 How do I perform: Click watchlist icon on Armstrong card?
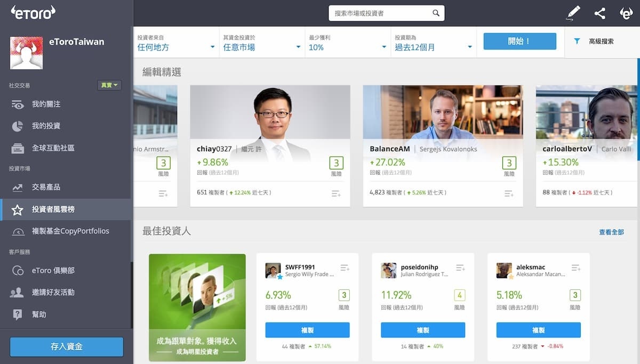click(x=163, y=193)
